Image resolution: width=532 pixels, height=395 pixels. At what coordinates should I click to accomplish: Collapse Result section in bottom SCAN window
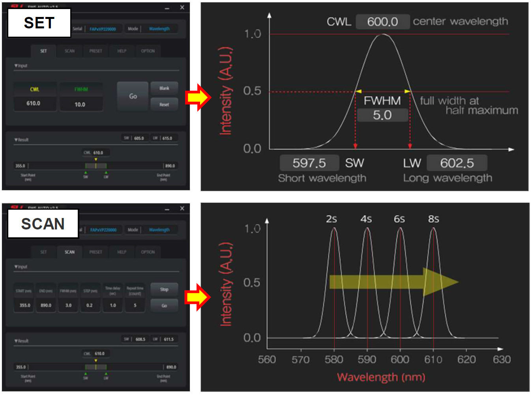22,341
